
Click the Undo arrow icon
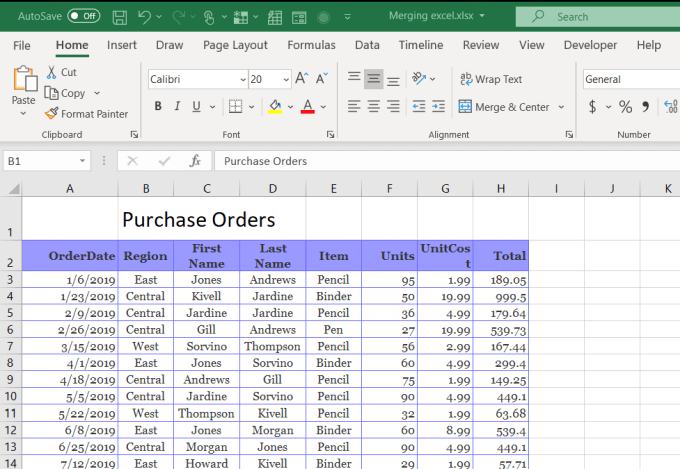point(146,17)
